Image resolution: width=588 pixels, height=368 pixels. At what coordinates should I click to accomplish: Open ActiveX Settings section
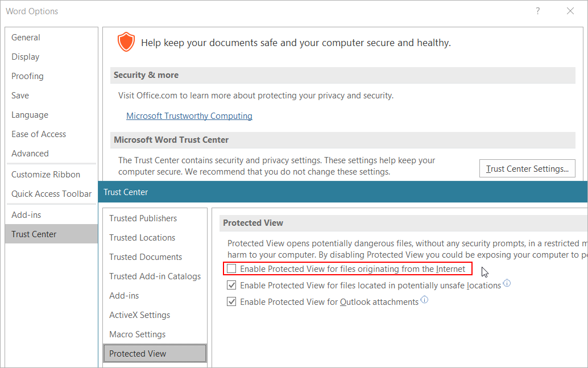coord(139,315)
